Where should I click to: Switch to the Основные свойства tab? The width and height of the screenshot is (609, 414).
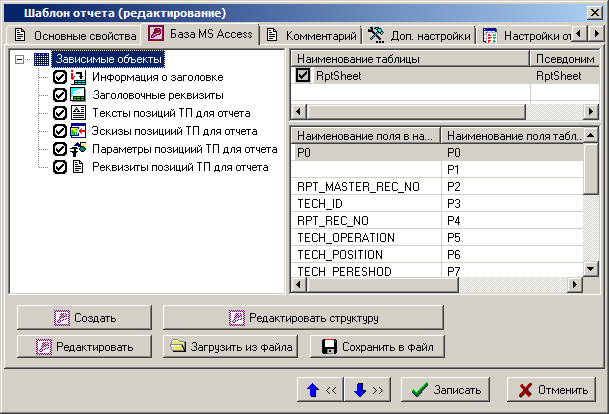(x=73, y=36)
